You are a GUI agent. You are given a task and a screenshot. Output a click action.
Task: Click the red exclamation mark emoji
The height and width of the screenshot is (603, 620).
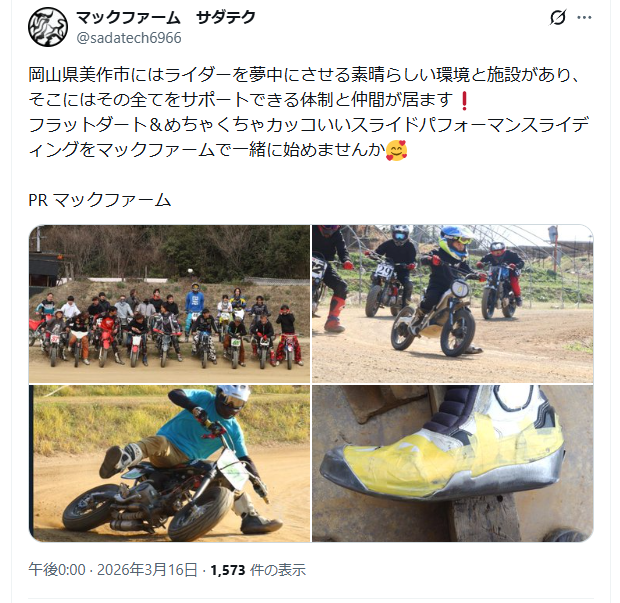click(x=465, y=100)
